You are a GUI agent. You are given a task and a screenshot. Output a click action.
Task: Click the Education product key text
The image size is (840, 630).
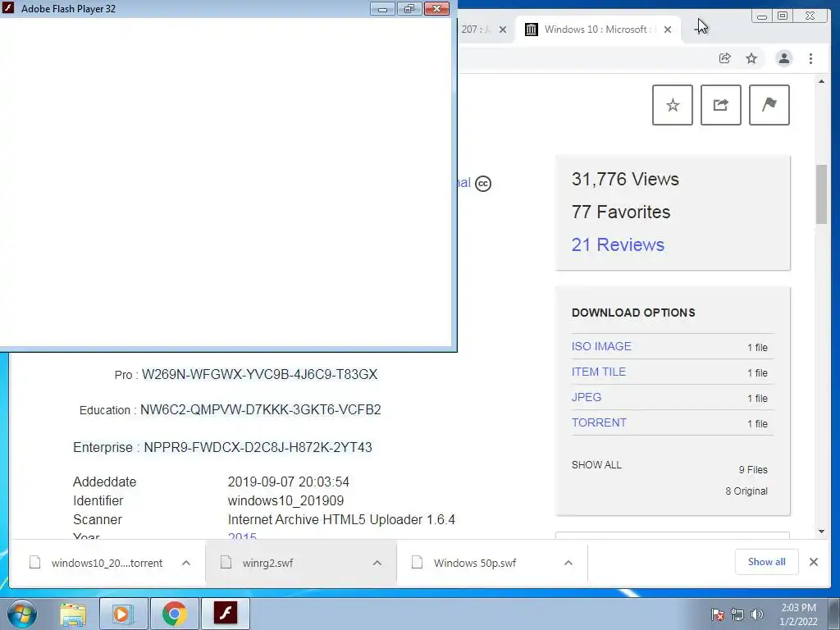(x=260, y=410)
